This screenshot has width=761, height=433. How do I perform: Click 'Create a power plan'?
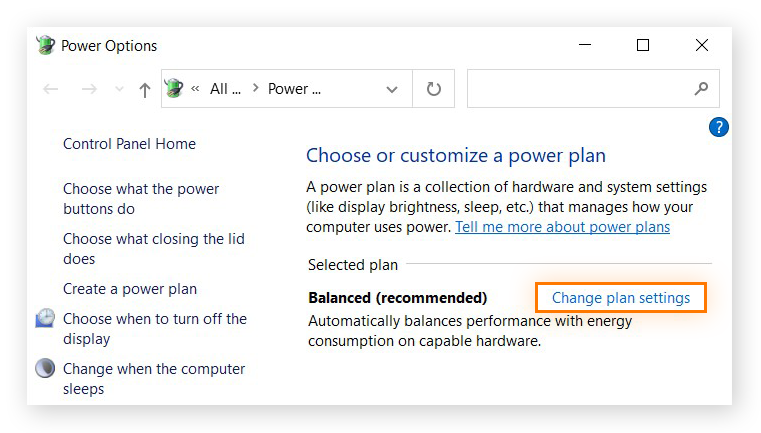click(x=130, y=289)
